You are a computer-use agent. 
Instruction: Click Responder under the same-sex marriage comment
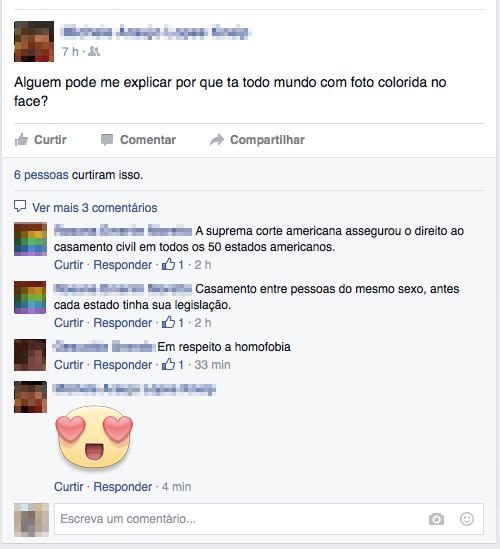coord(123,323)
